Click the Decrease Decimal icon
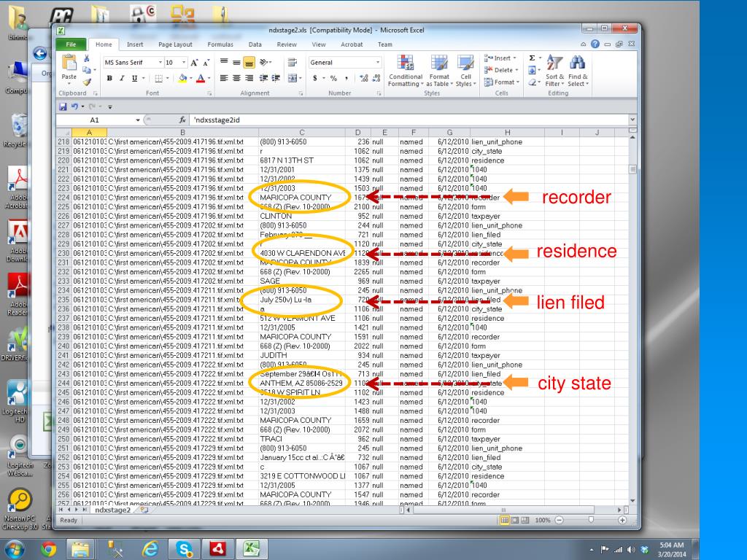The image size is (747, 560). coord(376,78)
